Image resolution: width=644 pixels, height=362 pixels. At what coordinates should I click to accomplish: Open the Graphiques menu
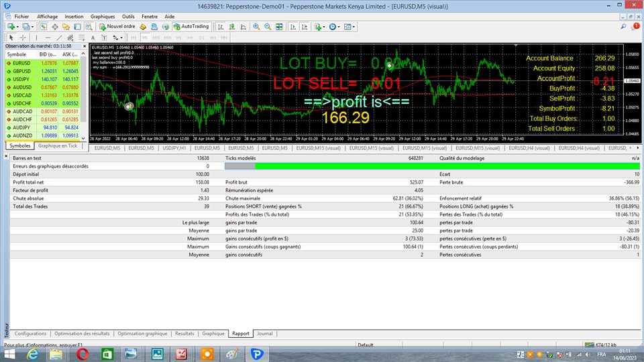103,16
